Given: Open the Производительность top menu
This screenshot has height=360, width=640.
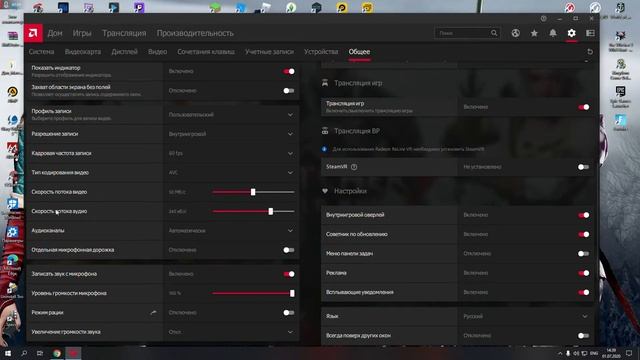Looking at the screenshot, I should tap(195, 33).
